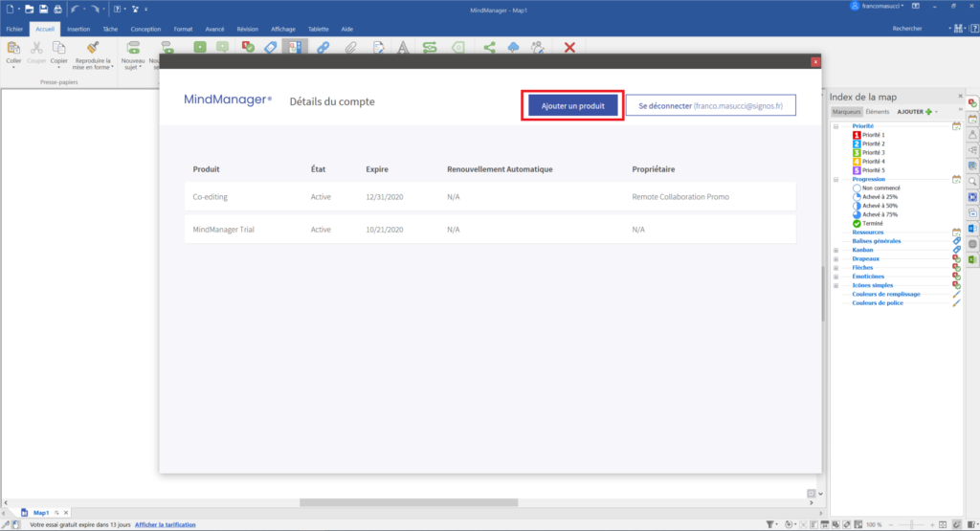This screenshot has width=980, height=531.
Task: Expand the Kanban marker group
Action: coord(835,250)
